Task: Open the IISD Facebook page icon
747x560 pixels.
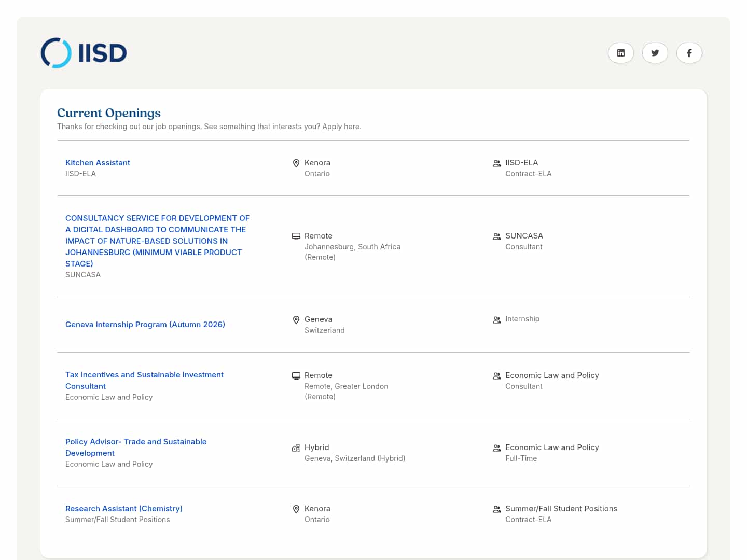Action: point(689,53)
